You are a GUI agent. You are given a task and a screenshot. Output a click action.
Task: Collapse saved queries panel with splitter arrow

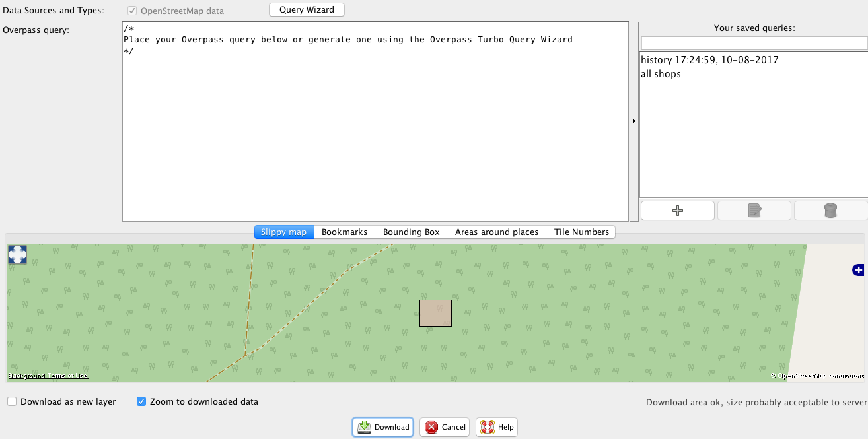[634, 121]
